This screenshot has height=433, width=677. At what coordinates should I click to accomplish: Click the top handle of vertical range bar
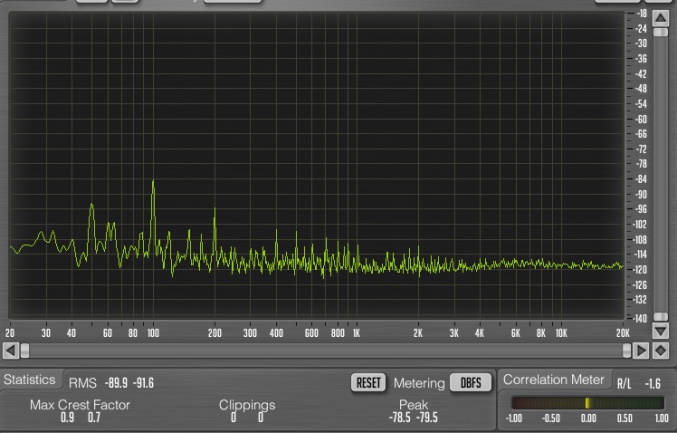tap(660, 32)
